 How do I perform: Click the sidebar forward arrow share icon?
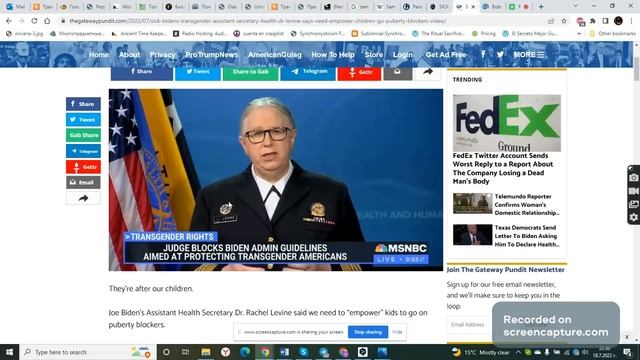(x=83, y=198)
